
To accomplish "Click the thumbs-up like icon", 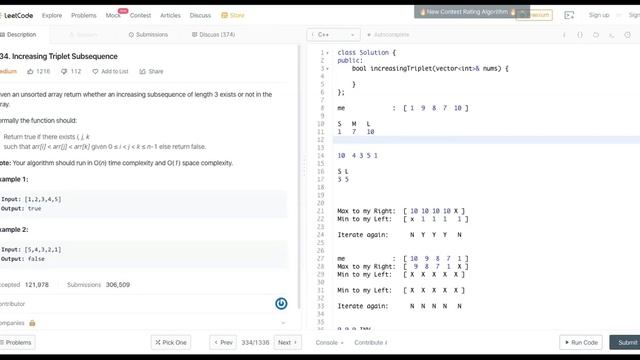I will (30, 71).
